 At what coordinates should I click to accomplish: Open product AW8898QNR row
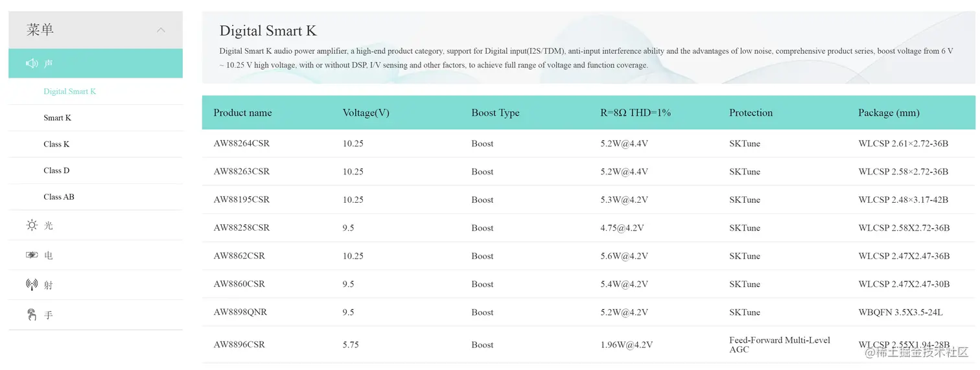(589, 312)
